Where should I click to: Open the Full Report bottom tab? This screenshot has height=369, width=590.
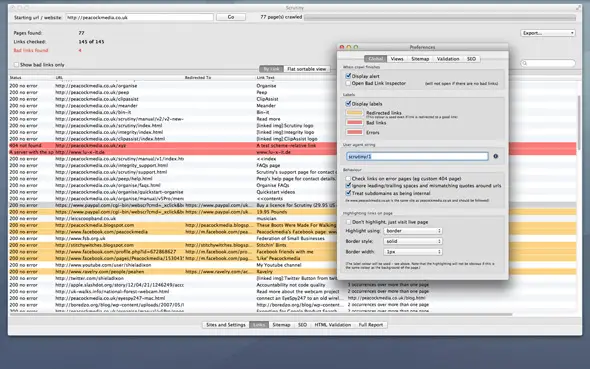pyautogui.click(x=371, y=325)
